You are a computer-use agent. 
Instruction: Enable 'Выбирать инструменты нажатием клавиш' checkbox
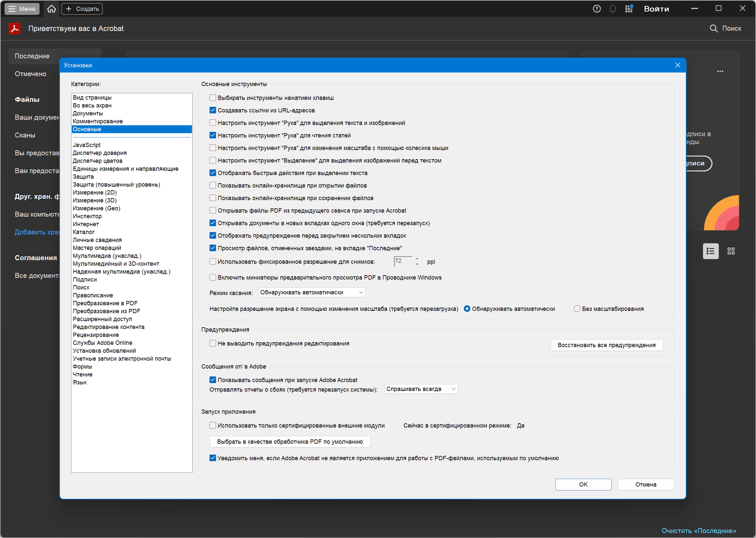(213, 98)
